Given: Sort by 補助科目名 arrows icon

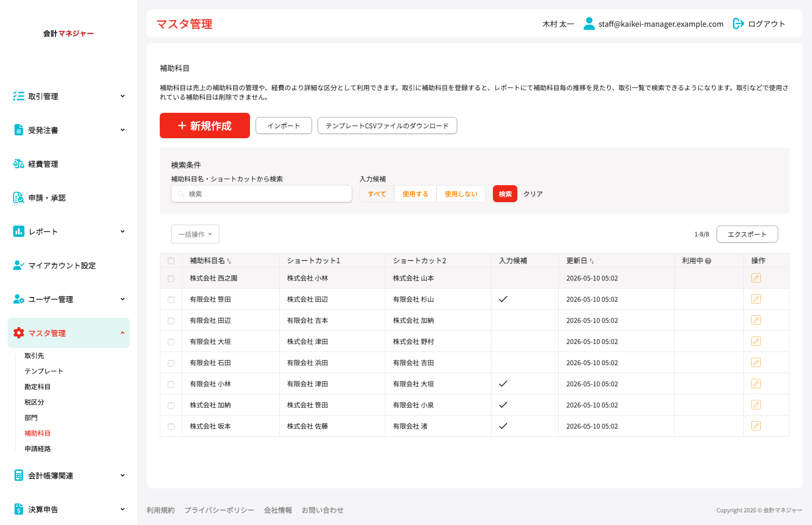Looking at the screenshot, I should click(229, 261).
